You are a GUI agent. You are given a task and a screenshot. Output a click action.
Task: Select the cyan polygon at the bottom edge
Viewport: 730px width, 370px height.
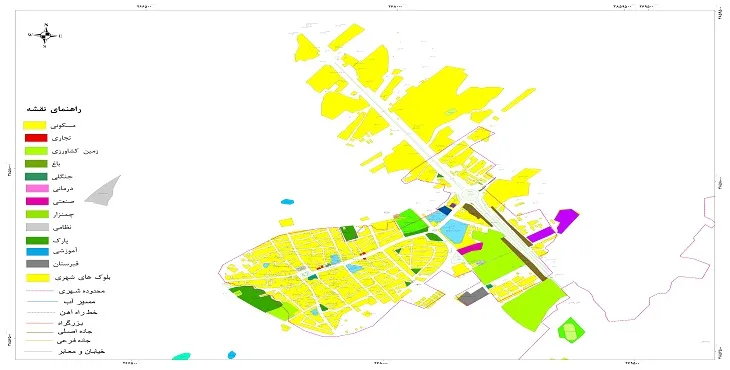pyautogui.click(x=181, y=357)
